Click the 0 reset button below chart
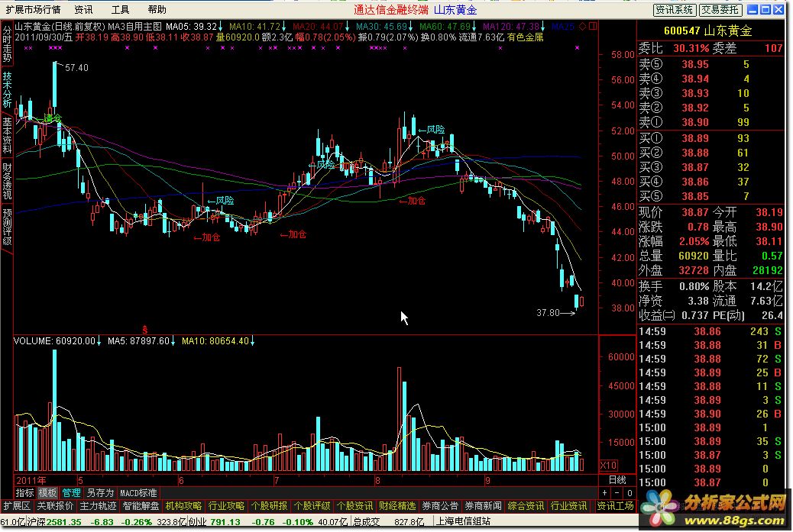Image resolution: width=793 pixels, height=532 pixels. point(630,492)
